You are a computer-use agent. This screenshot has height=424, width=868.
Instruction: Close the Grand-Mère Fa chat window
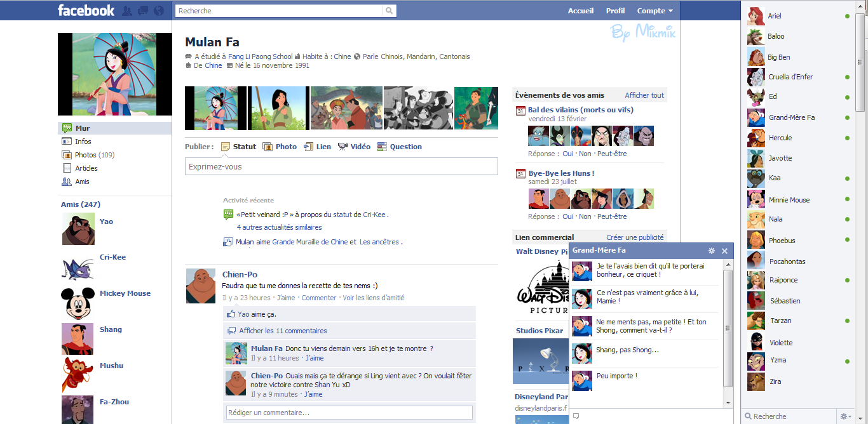click(x=724, y=251)
